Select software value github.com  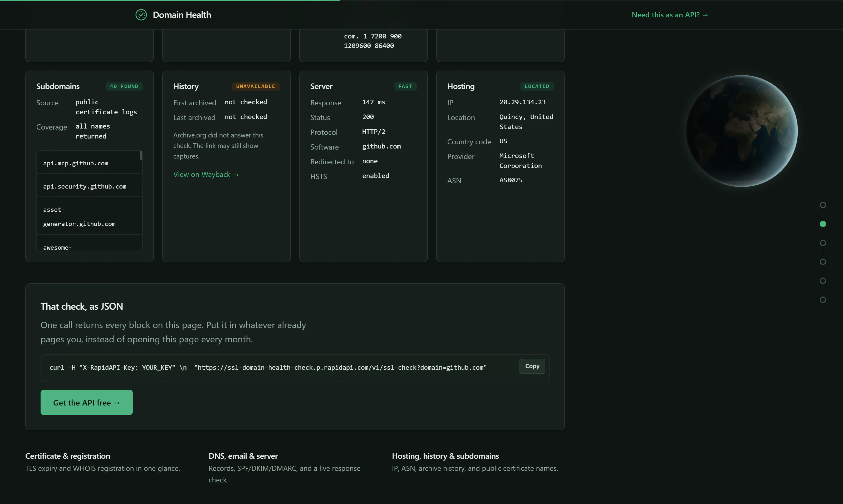[381, 146]
